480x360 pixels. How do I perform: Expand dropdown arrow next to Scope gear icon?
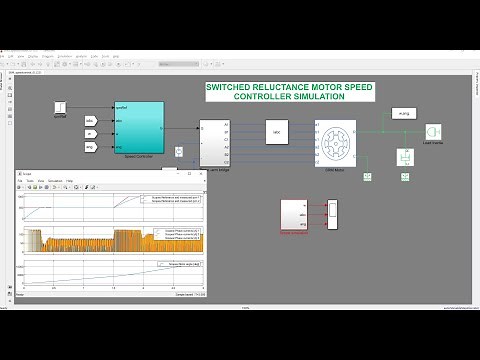coord(23,187)
